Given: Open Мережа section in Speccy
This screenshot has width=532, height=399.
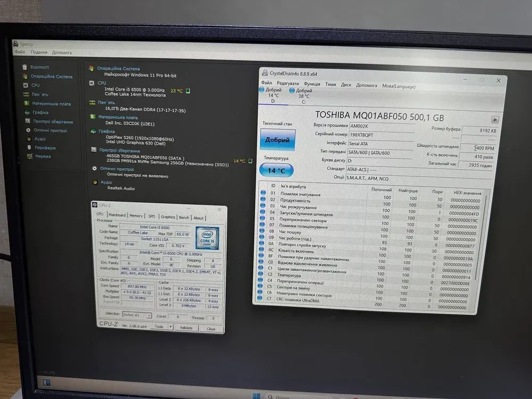Looking at the screenshot, I should pyautogui.click(x=43, y=156).
